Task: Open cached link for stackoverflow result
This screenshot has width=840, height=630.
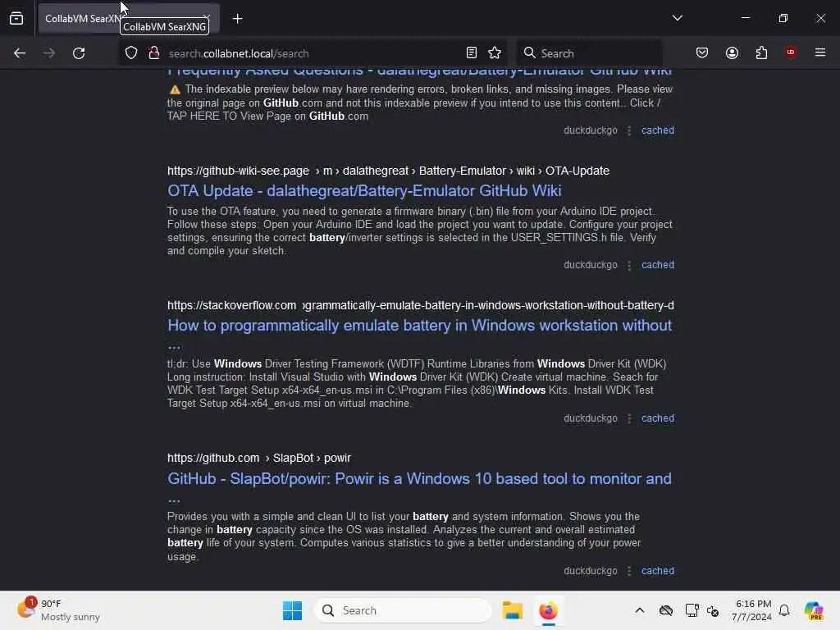Action: [x=658, y=418]
